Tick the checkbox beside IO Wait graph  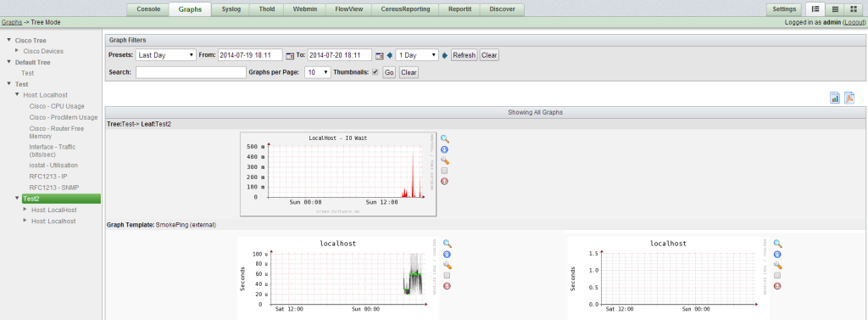(x=444, y=171)
